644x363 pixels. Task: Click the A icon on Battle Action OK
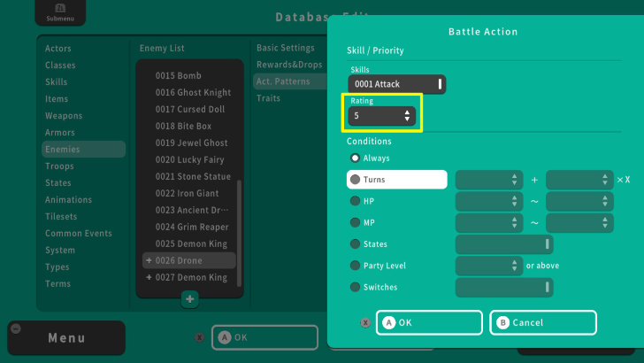click(x=388, y=322)
